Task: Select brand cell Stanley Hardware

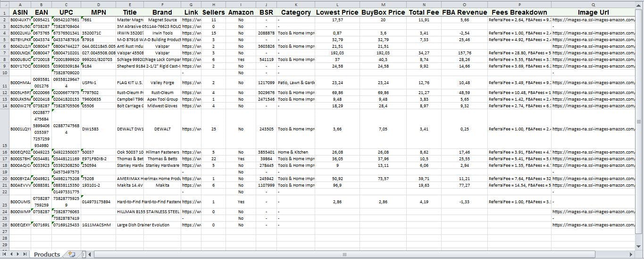Action: pyautogui.click(x=162, y=165)
